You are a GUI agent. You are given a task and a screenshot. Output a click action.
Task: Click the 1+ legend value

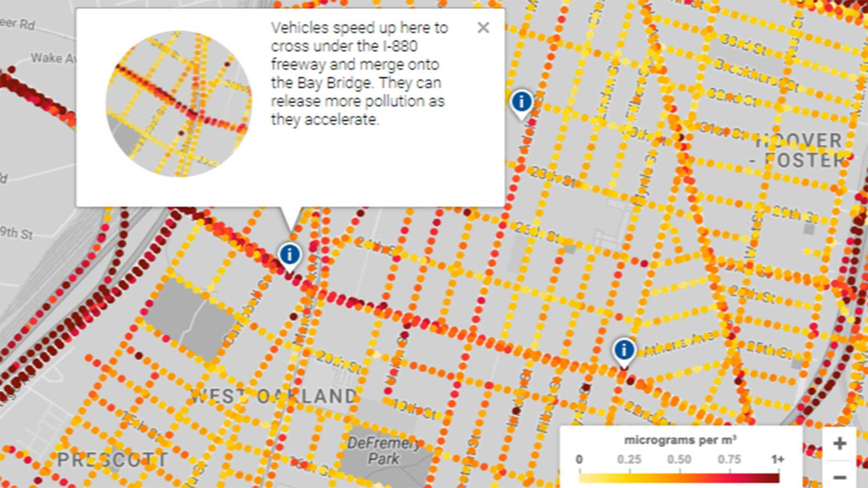point(778,459)
